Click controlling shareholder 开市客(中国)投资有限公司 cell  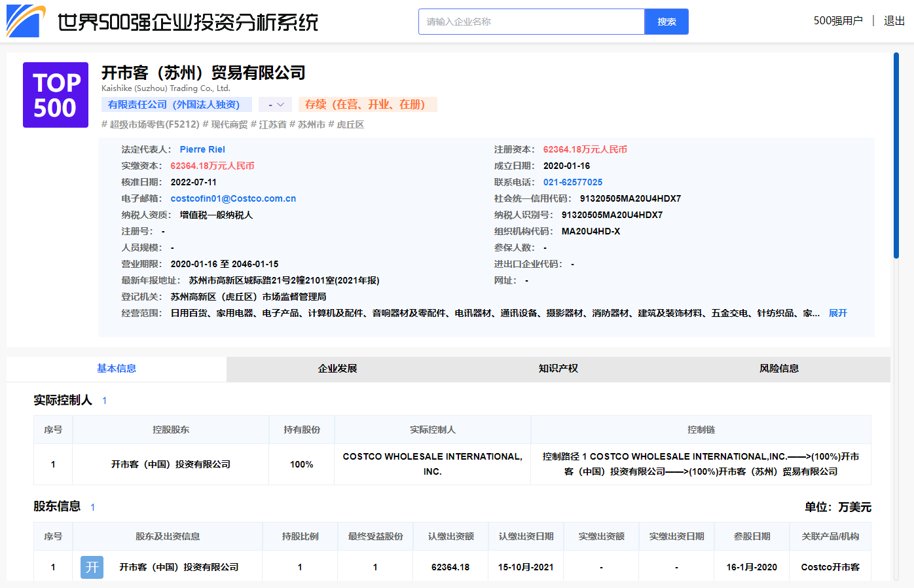coord(171,464)
